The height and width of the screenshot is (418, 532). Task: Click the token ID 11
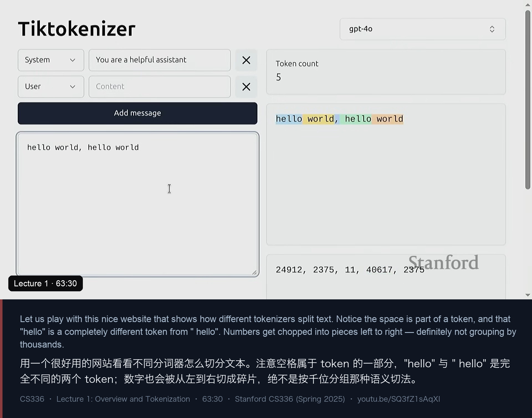[x=350, y=270]
